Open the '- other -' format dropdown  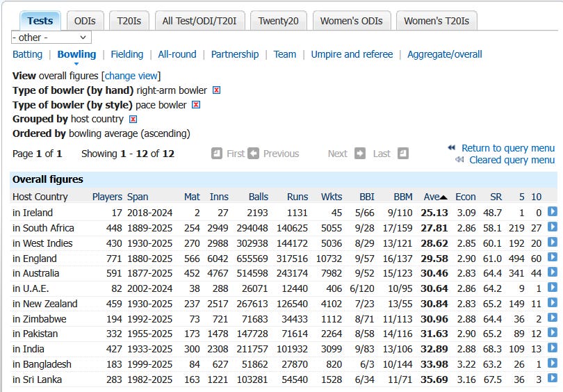click(51, 38)
